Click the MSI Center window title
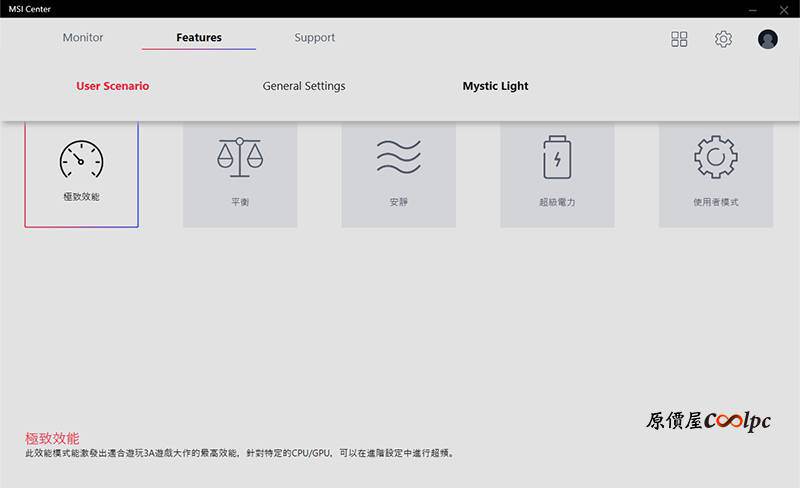Viewport: 800px width, 488px height. [x=30, y=9]
